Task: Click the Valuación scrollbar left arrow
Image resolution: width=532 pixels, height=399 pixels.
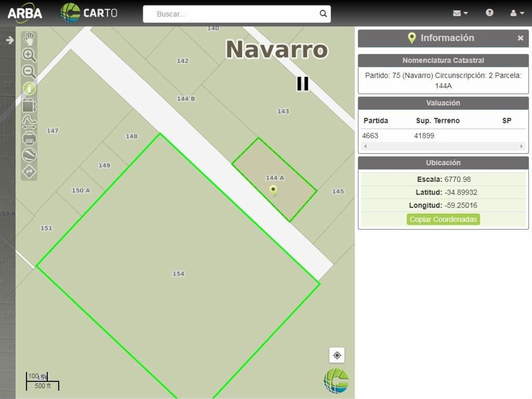Action: point(365,146)
